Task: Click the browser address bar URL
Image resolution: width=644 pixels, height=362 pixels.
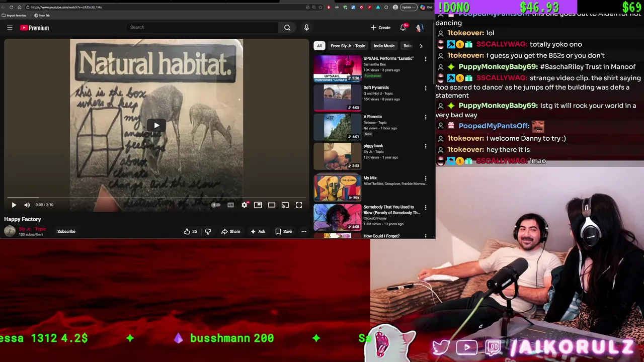Action: (x=66, y=7)
